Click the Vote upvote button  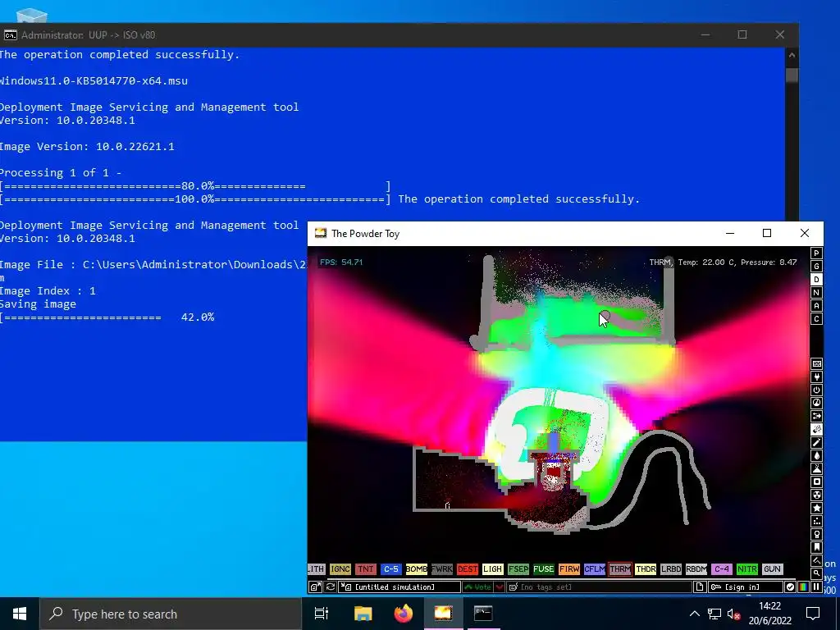tap(478, 587)
